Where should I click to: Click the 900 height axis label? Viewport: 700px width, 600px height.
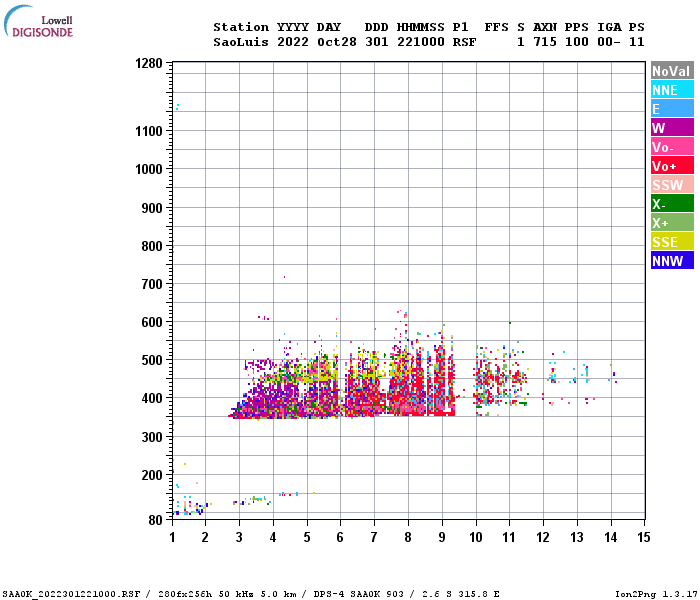click(x=152, y=208)
